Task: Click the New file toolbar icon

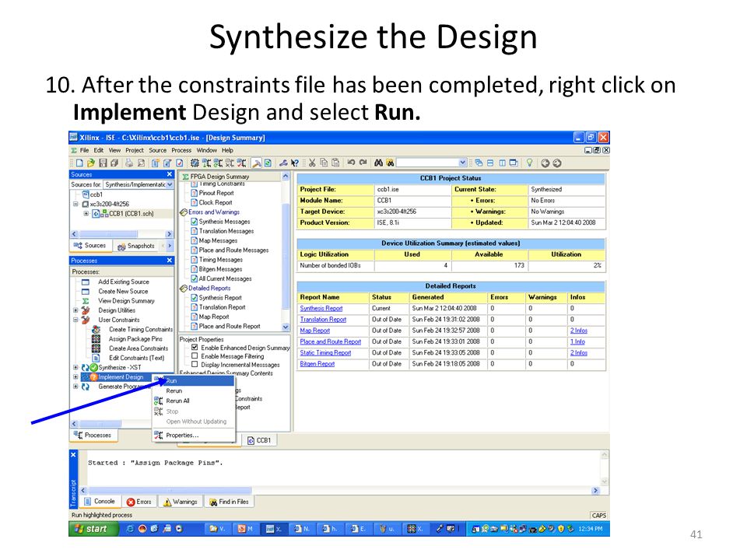Action: 79,163
